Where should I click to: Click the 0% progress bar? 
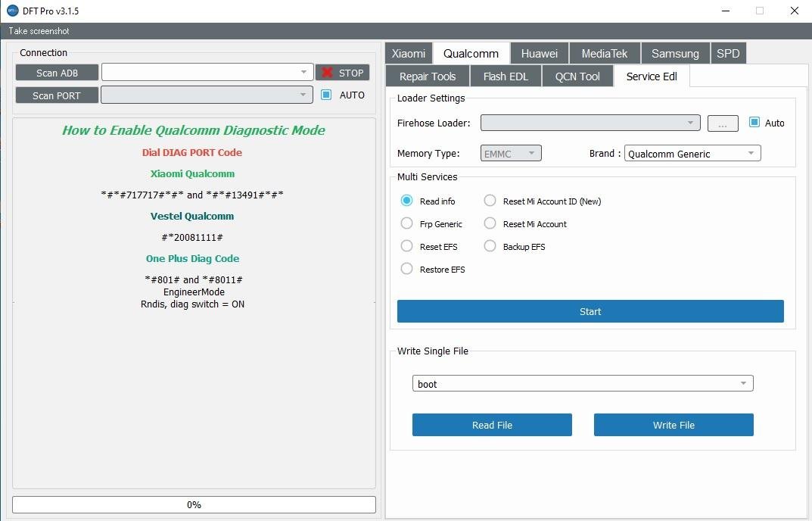pyautogui.click(x=194, y=504)
